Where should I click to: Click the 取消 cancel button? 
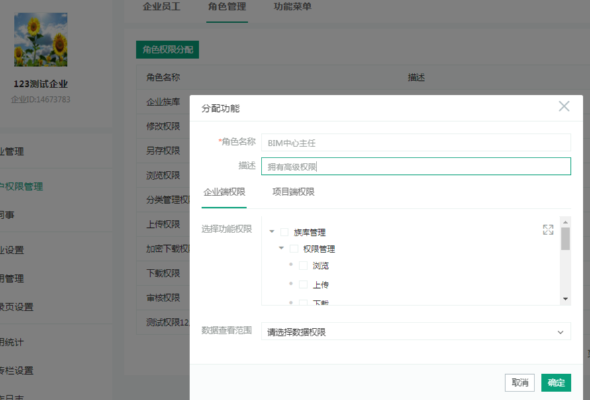tap(520, 383)
